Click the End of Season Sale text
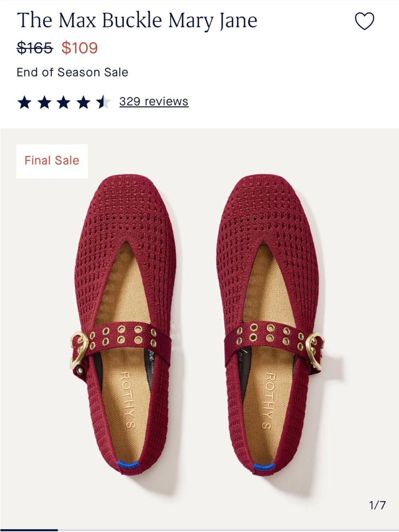This screenshot has width=399, height=532. pos(72,72)
